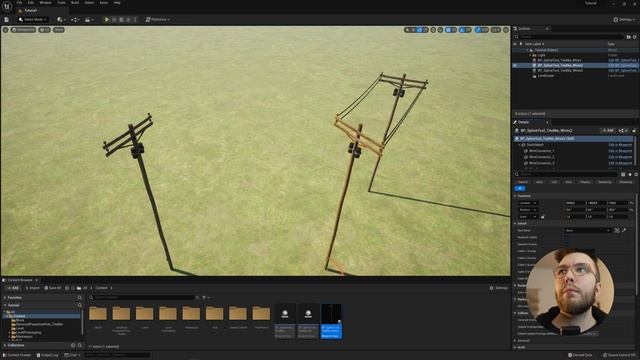Open the Details panel settings gear icon
This screenshot has height=360, width=640.
coord(636,174)
